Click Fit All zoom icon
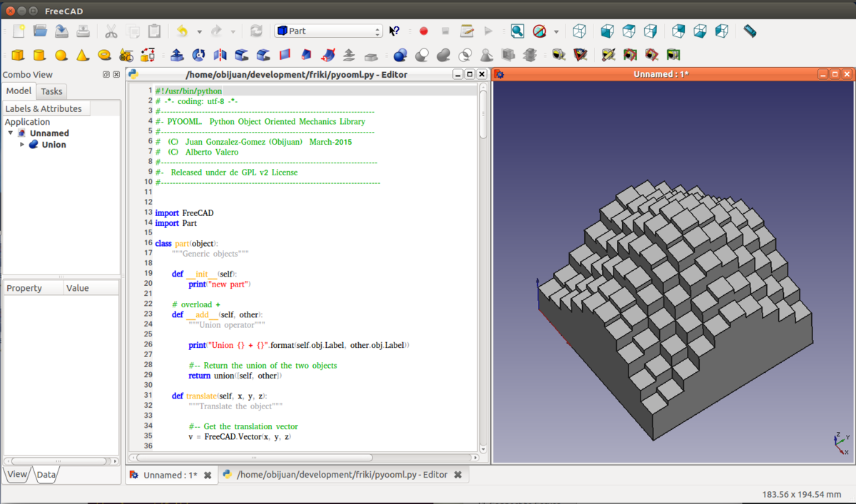The image size is (856, 504). [517, 31]
